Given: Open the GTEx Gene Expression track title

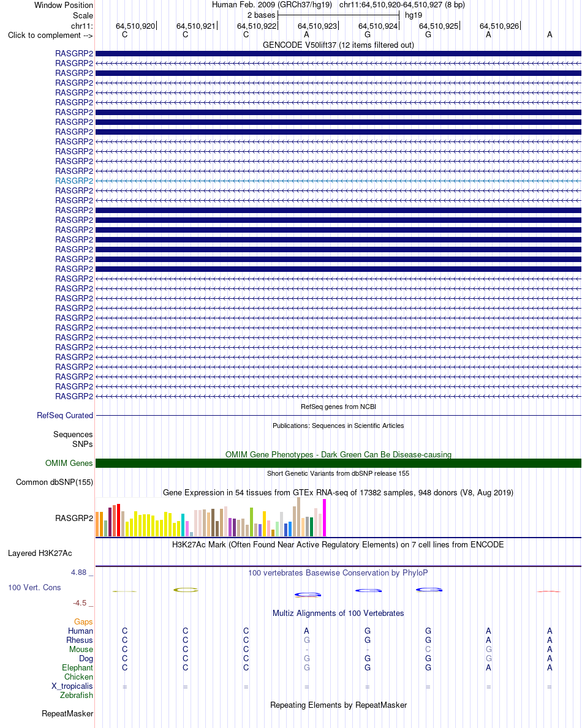Looking at the screenshot, I should coord(338,493).
